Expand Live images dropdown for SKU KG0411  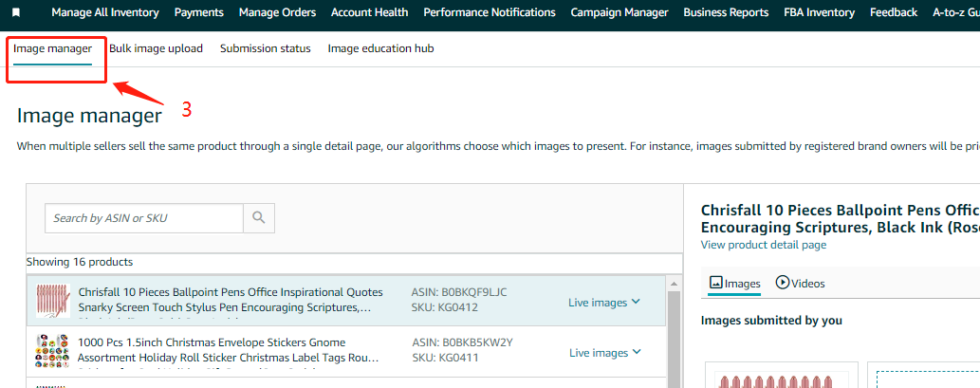tap(605, 353)
